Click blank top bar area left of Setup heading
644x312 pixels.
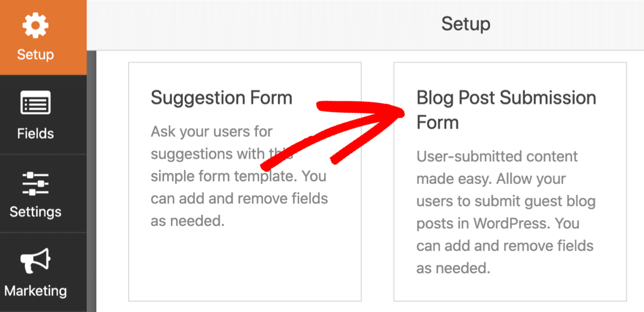pyautogui.click(x=263, y=25)
